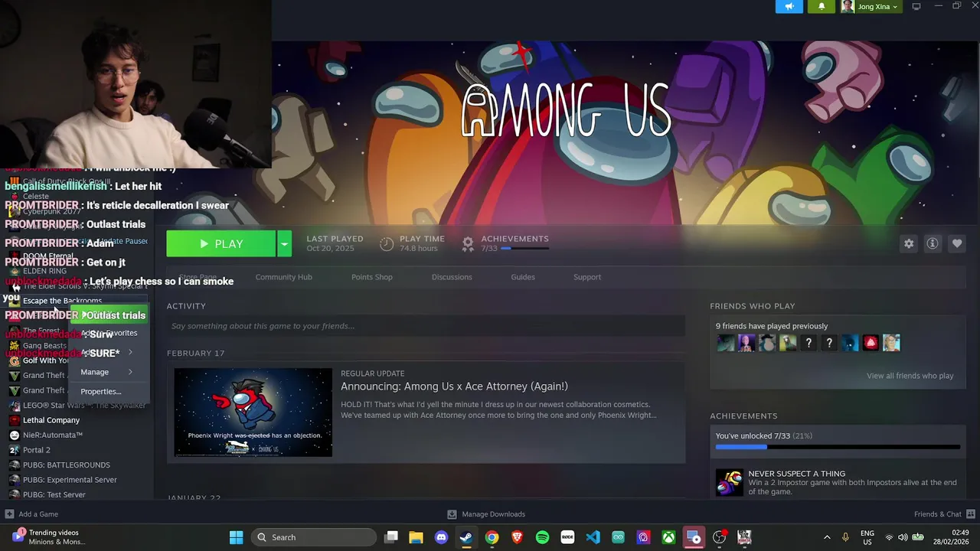Select Escape the Backrooms in library

[x=62, y=301]
